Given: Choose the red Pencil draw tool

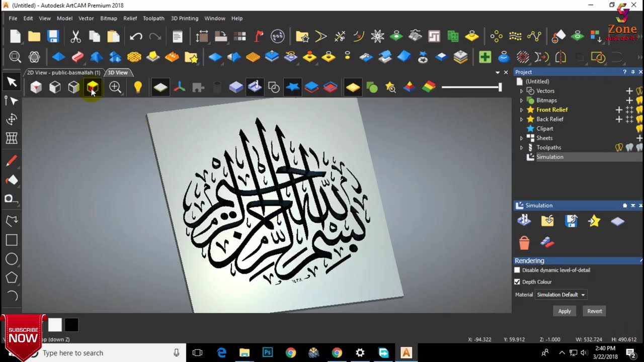Looking at the screenshot, I should pos(11,161).
